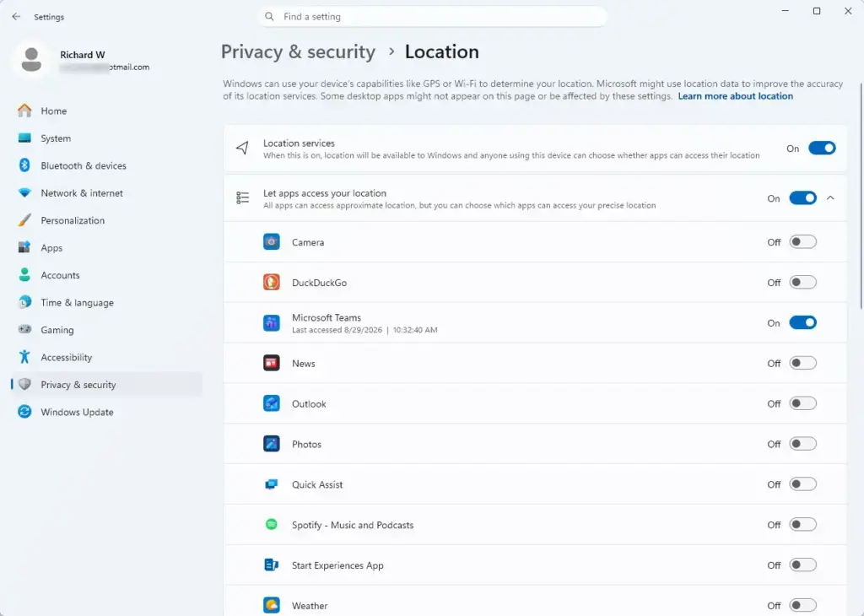Select Accounts label in sidebar
This screenshot has height=616, width=864.
[60, 275]
